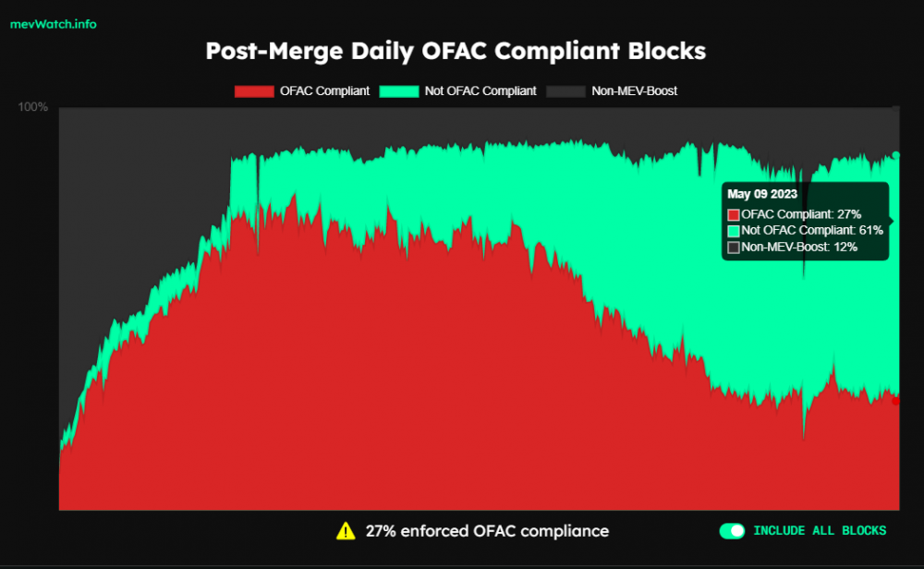Hide the Not OFAC Compliant series via label
Image resolution: width=924 pixels, height=569 pixels.
point(480,91)
